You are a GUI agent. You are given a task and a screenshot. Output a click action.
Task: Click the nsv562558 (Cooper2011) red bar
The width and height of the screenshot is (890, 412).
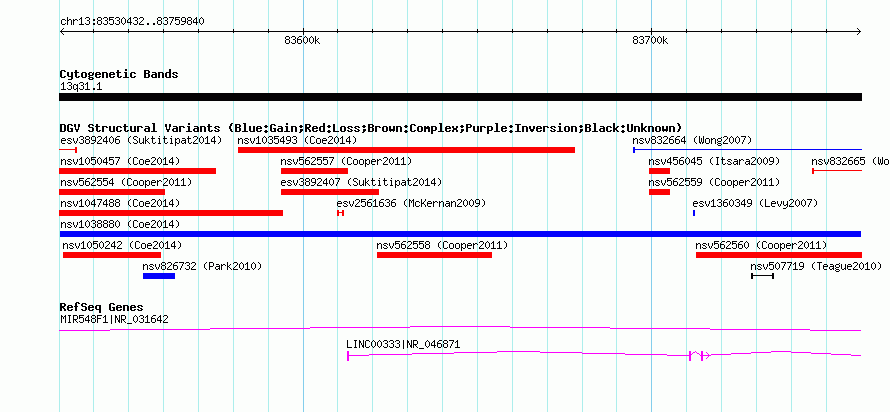pos(434,255)
